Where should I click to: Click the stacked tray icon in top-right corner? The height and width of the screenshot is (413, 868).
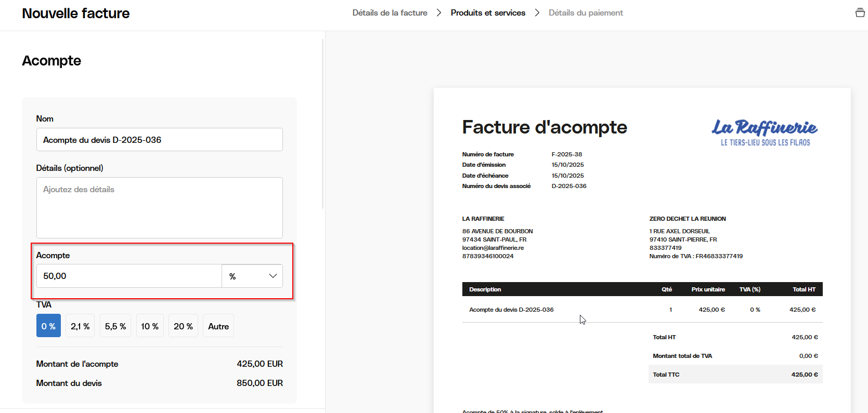(860, 12)
